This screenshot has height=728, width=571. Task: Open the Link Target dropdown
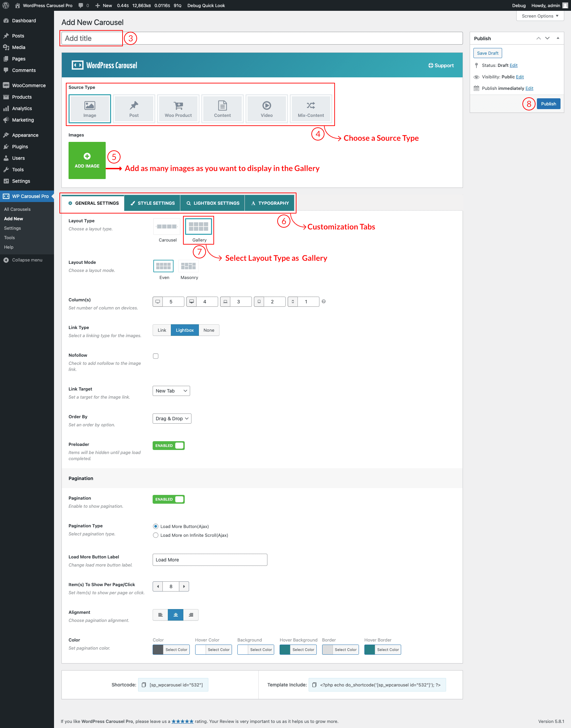click(171, 391)
